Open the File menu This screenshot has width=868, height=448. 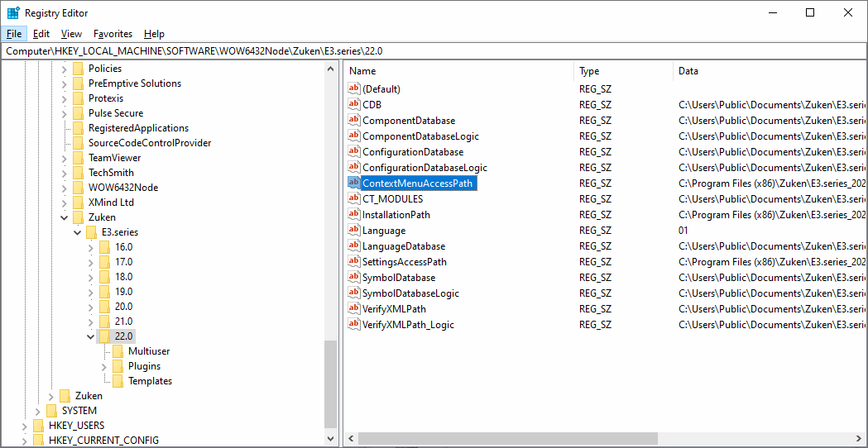point(14,34)
